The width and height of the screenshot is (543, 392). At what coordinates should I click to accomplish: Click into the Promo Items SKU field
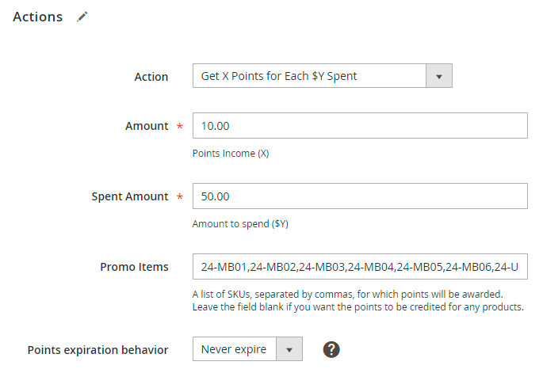click(x=359, y=267)
